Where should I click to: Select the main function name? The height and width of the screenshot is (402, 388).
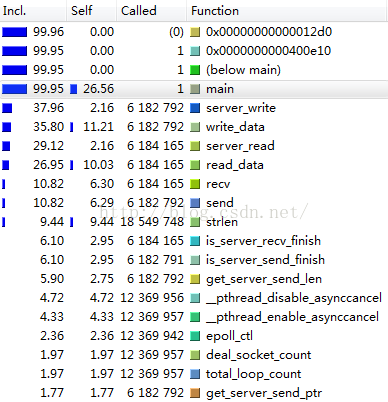pyautogui.click(x=220, y=89)
